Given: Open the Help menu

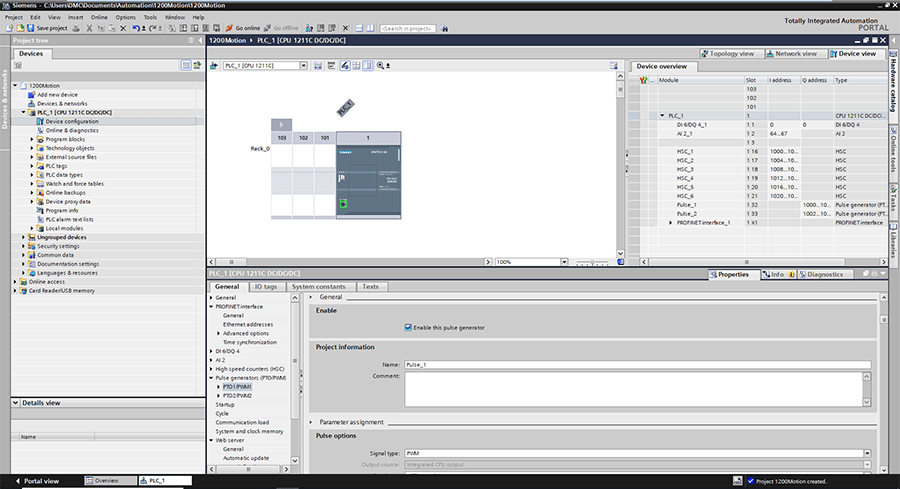Looking at the screenshot, I should (198, 17).
